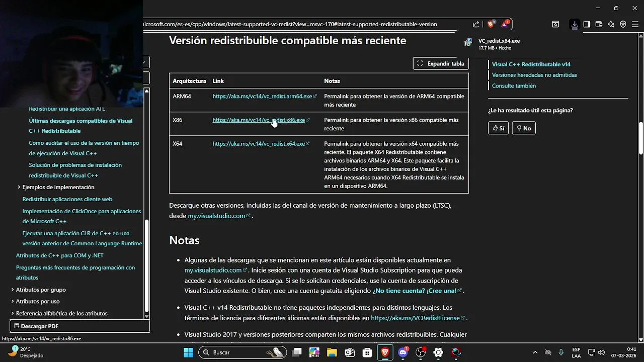Open Outlook from the taskbar

(350, 352)
